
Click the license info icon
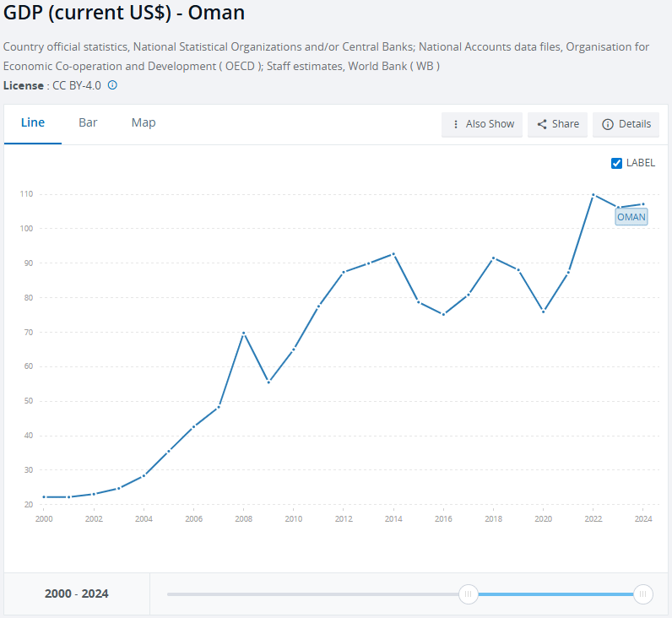click(x=112, y=85)
